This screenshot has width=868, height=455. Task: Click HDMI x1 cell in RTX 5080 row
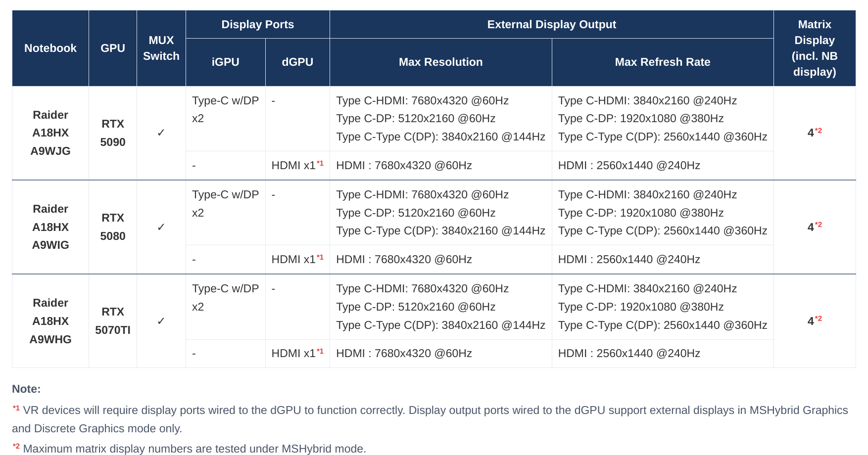297,260
